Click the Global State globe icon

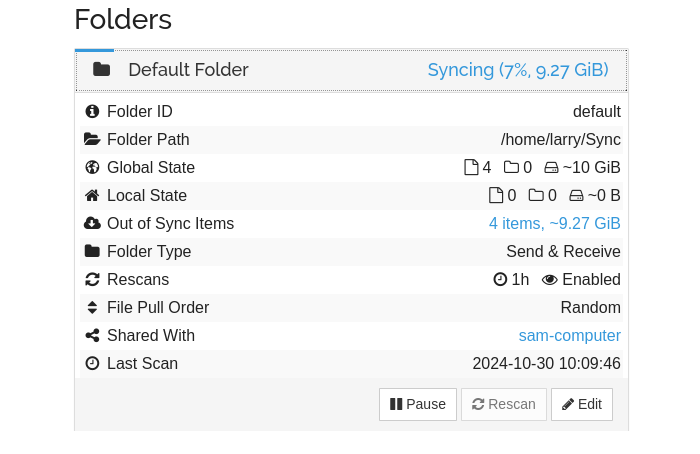(92, 167)
